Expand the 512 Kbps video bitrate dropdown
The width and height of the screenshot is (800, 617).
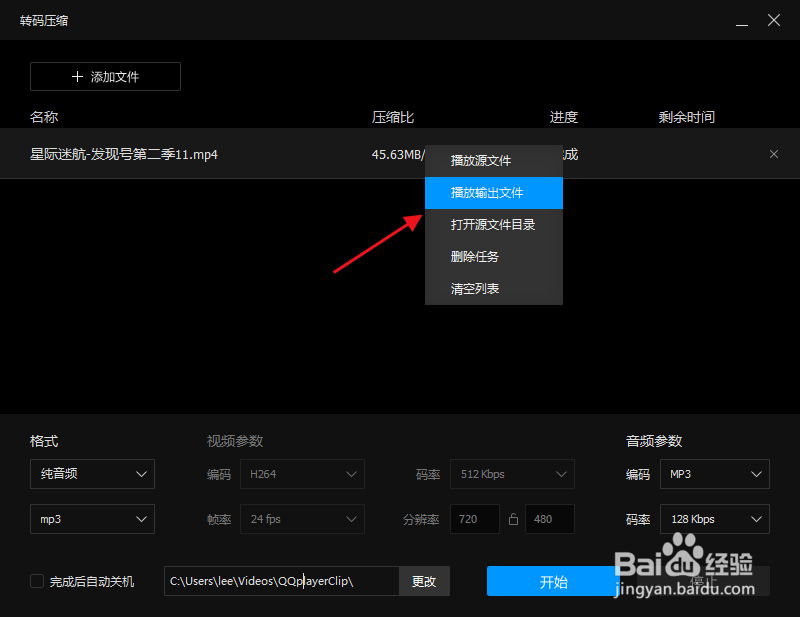point(512,474)
